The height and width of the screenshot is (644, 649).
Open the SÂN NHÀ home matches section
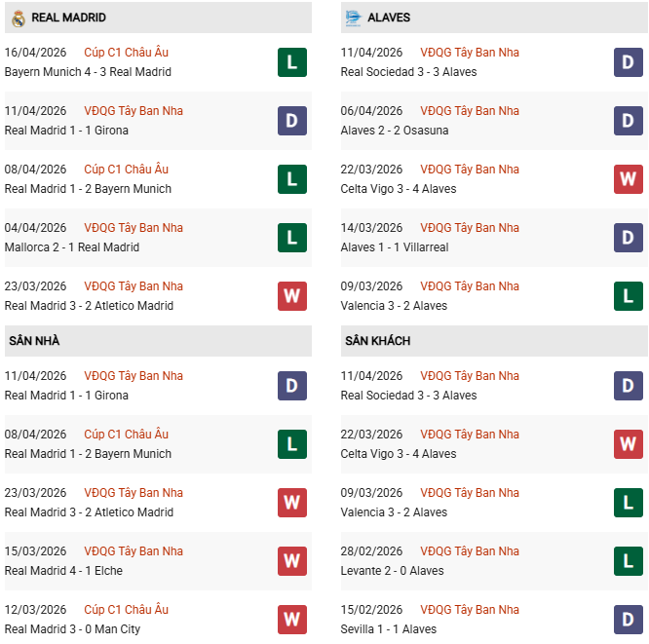tap(35, 341)
